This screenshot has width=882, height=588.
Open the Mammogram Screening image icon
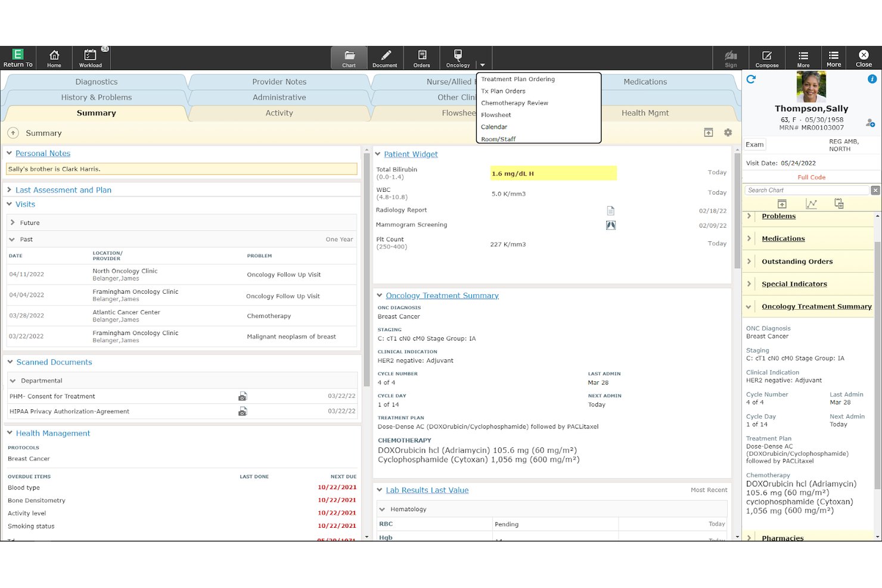coord(611,225)
